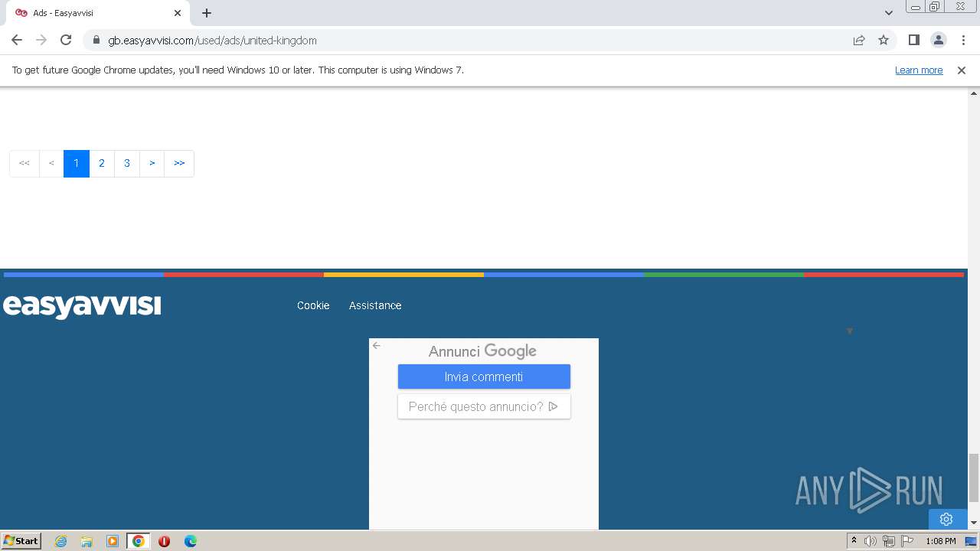Open the Chrome three-dot menu
The image size is (980, 551).
click(x=962, y=40)
